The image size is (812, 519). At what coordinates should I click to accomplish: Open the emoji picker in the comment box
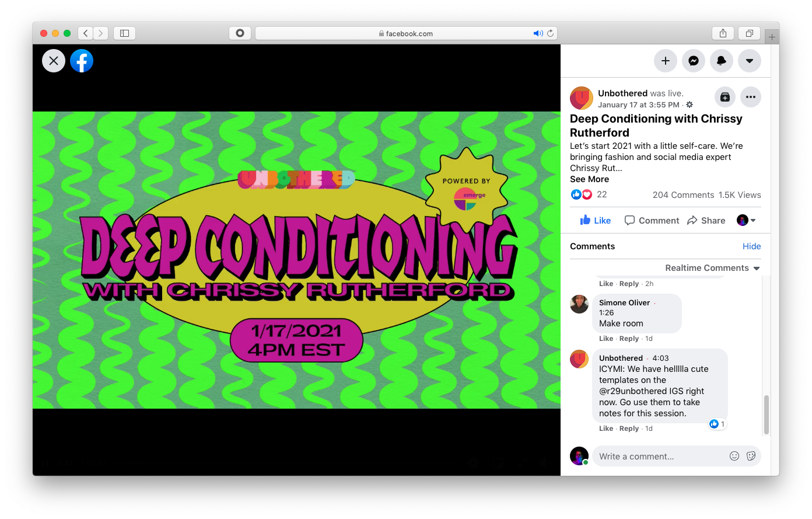pos(734,456)
